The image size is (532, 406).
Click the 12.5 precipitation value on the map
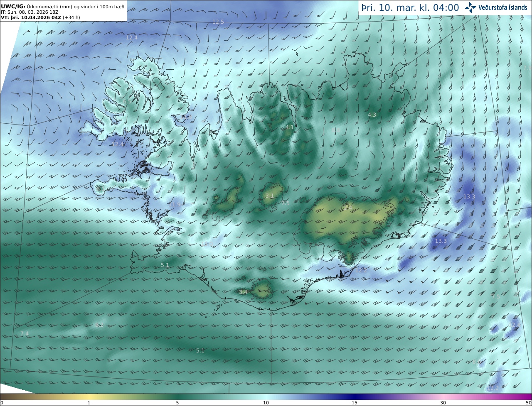click(218, 22)
